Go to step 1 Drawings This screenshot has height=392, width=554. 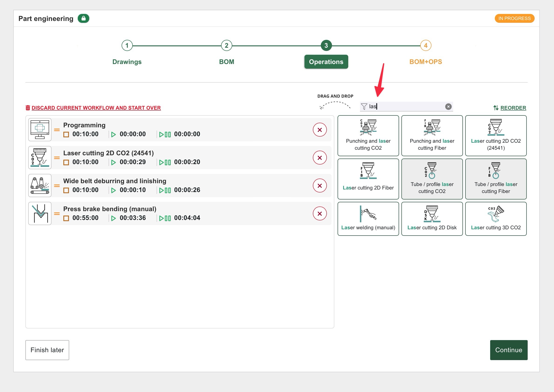127,45
